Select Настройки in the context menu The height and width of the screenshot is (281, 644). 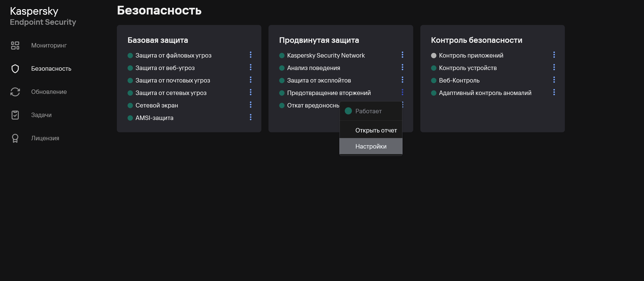pos(371,146)
